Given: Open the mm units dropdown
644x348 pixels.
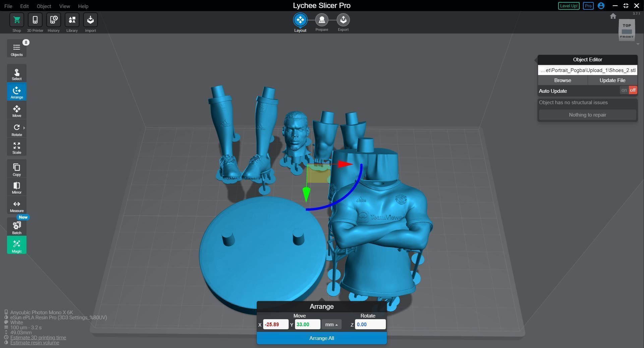Looking at the screenshot, I should pyautogui.click(x=331, y=325).
